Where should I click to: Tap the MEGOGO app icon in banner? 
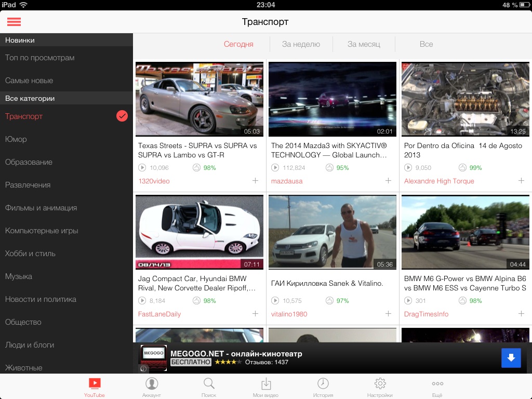click(x=154, y=358)
